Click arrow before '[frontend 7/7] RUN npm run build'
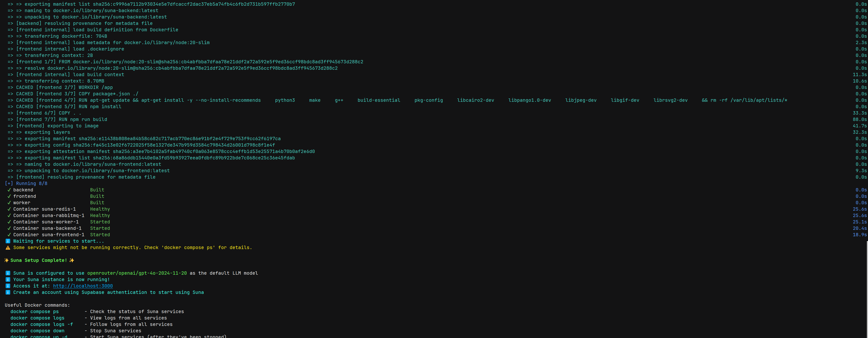This screenshot has width=868, height=338. (x=10, y=120)
